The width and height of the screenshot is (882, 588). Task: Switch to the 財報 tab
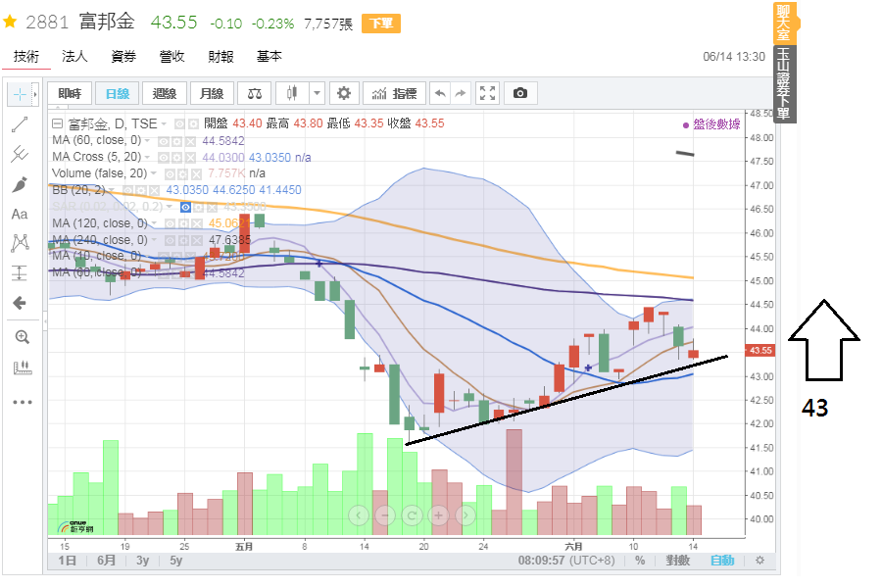pos(220,56)
